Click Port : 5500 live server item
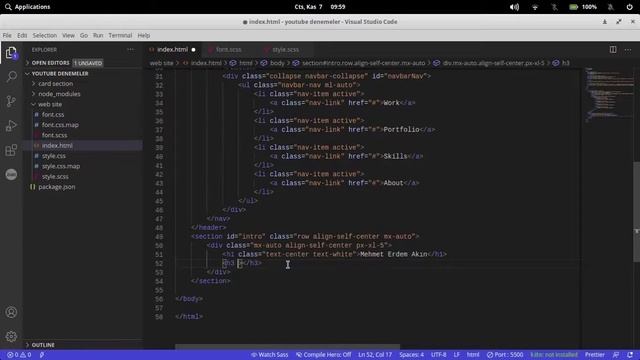 tap(505, 355)
